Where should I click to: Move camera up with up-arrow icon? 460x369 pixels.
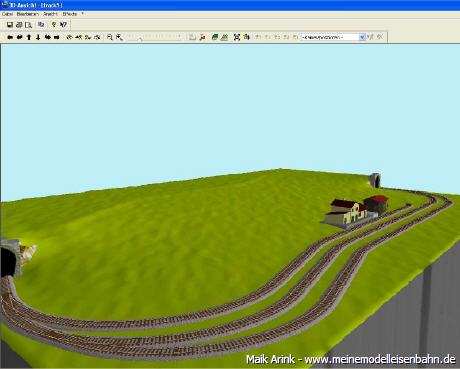pos(29,37)
